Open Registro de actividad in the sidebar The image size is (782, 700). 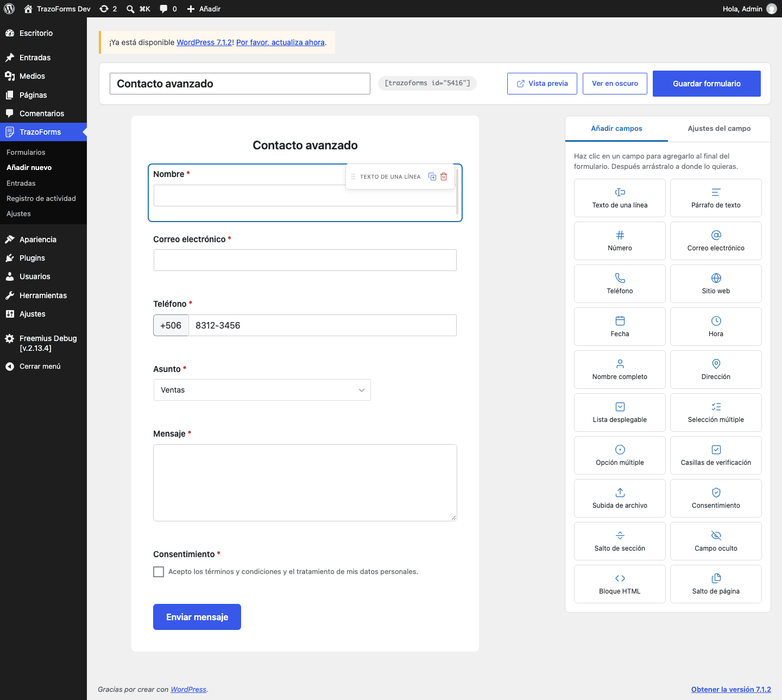[x=41, y=199]
